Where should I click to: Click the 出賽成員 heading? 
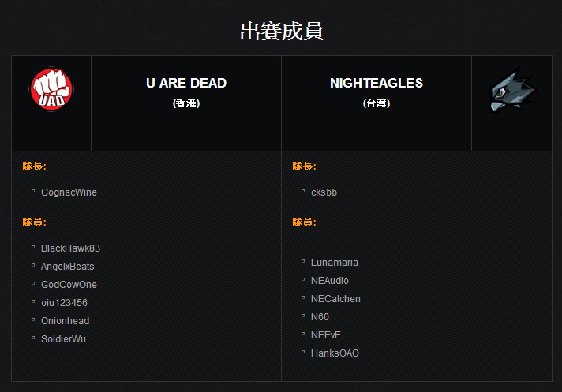click(281, 32)
